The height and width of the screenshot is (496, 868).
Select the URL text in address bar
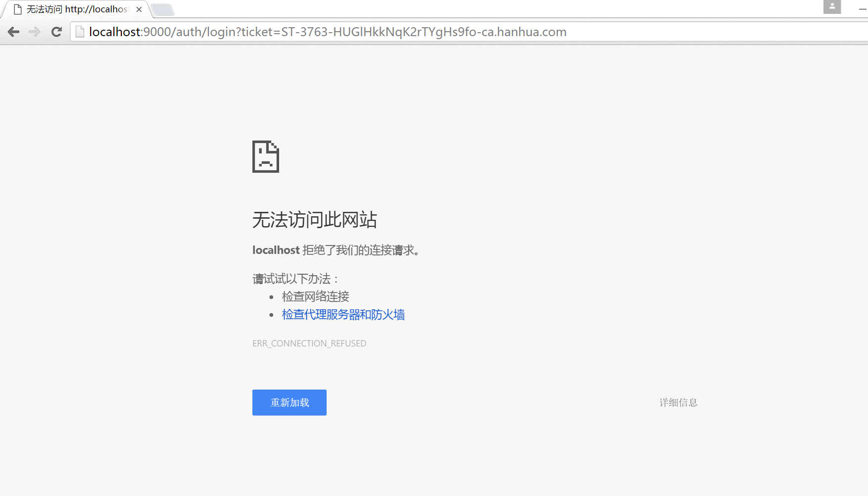click(x=327, y=32)
